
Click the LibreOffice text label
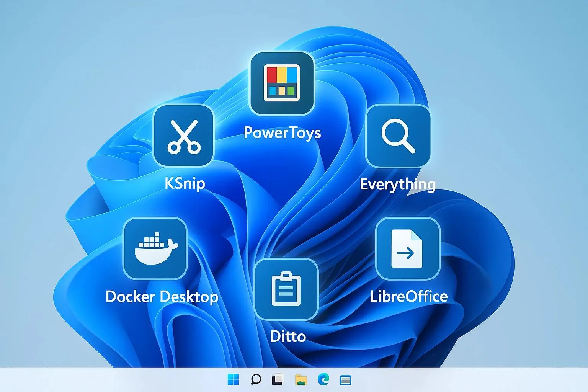(409, 296)
